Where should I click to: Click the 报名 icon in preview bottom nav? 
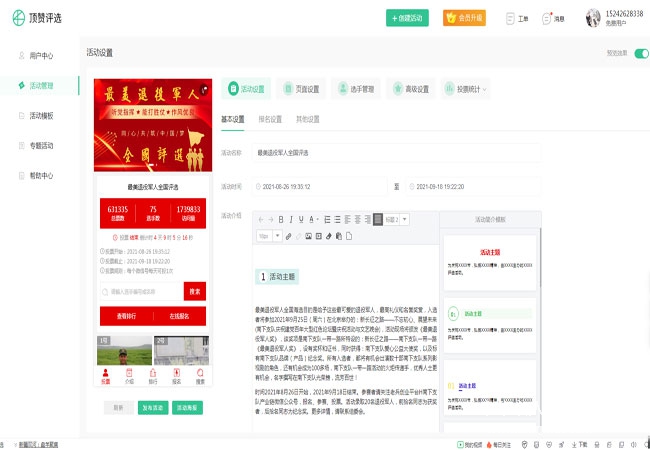pyautogui.click(x=177, y=376)
